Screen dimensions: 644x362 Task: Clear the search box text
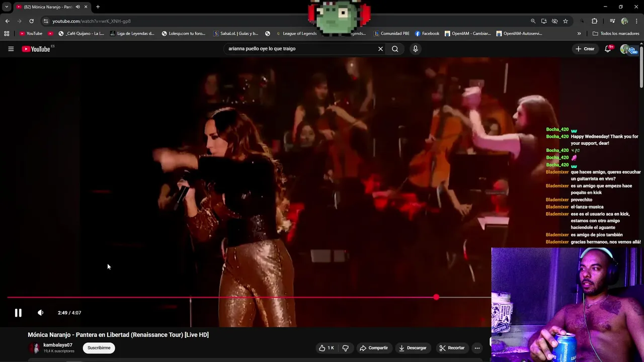tap(380, 49)
